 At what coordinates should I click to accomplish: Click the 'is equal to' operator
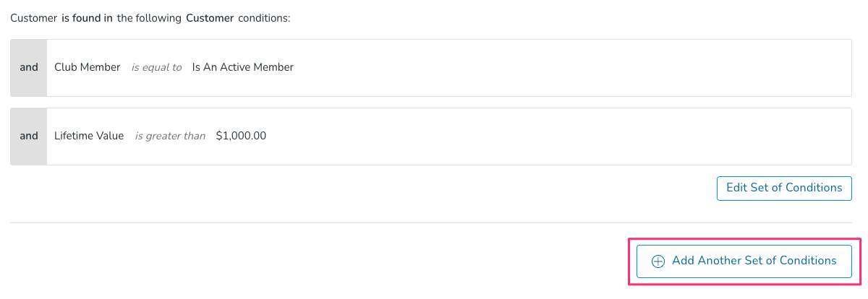pos(156,68)
